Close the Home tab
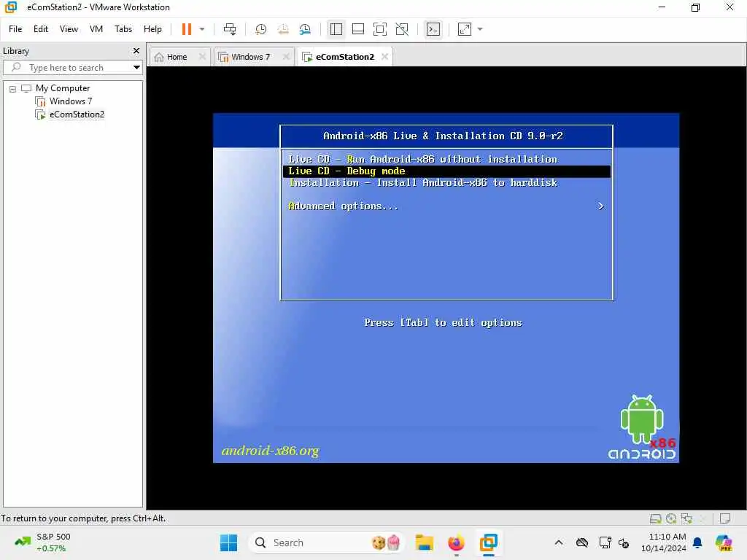Image resolution: width=747 pixels, height=560 pixels. pos(202,57)
